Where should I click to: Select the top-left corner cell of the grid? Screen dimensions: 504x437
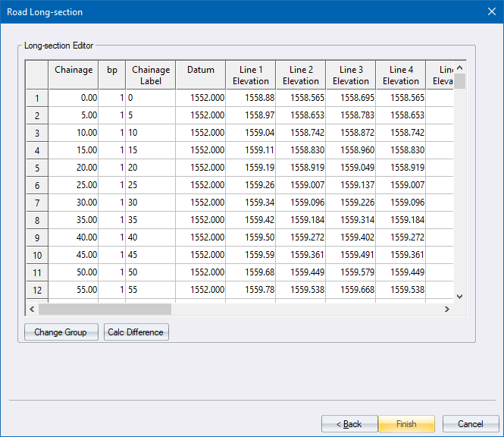pos(37,75)
